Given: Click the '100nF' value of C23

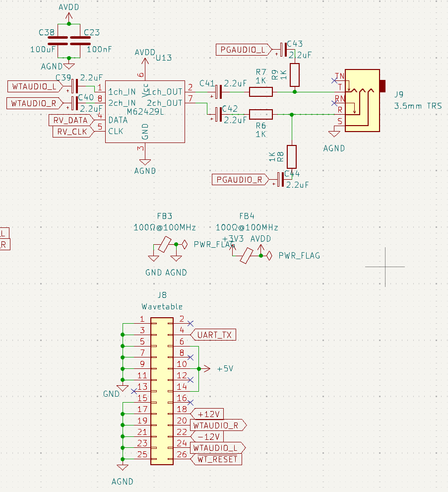Looking at the screenshot, I should coord(99,49).
